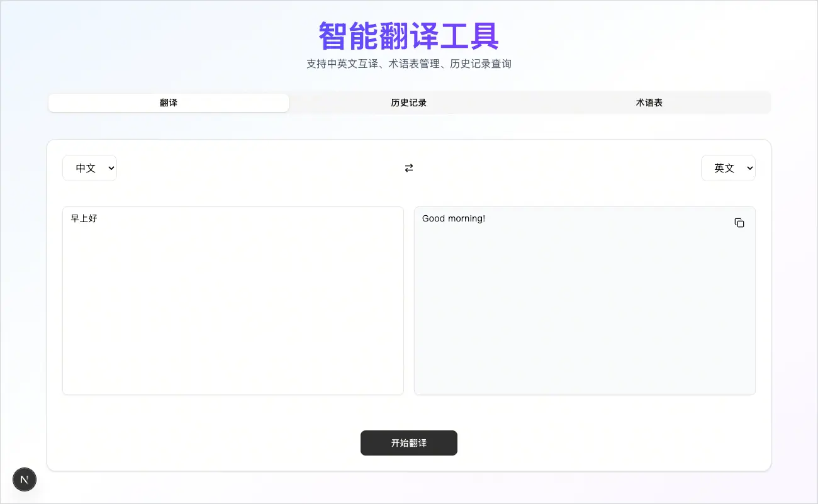This screenshot has height=504, width=818.
Task: Click the 开始翻译 button
Action: [409, 443]
